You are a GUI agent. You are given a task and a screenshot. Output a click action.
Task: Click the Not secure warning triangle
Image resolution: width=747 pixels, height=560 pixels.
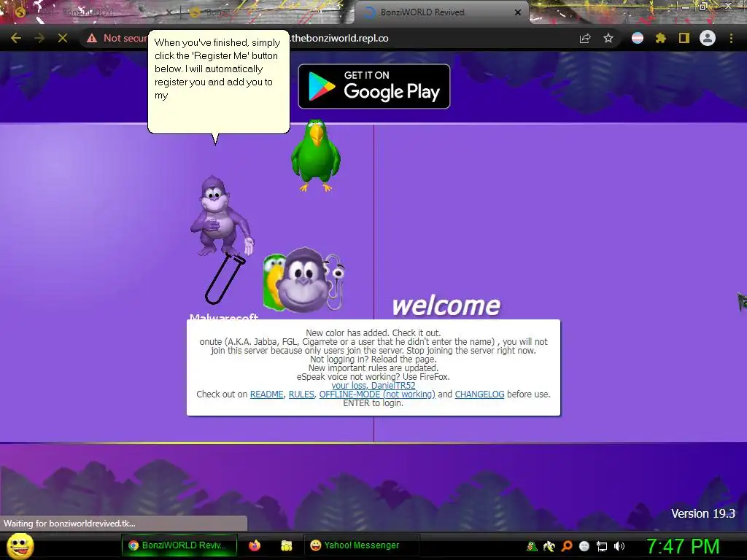pyautogui.click(x=92, y=38)
